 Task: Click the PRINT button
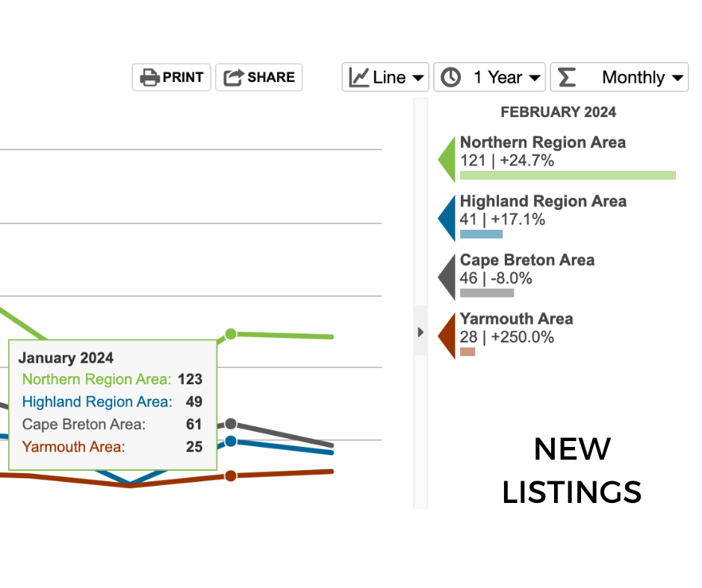pos(171,78)
